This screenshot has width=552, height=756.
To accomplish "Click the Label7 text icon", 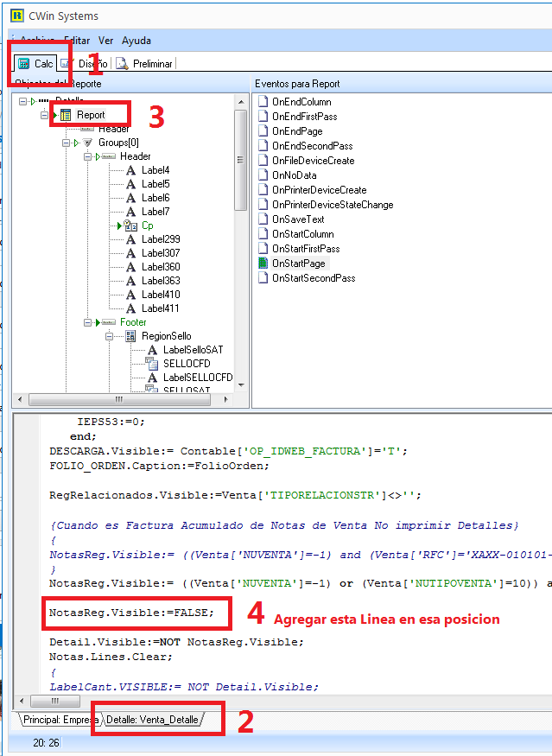I will tap(130, 212).
